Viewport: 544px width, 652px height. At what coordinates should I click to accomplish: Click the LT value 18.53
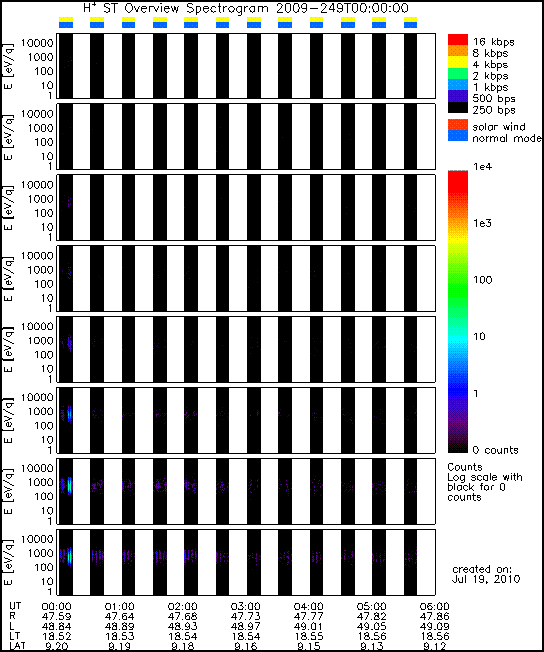pos(119,637)
